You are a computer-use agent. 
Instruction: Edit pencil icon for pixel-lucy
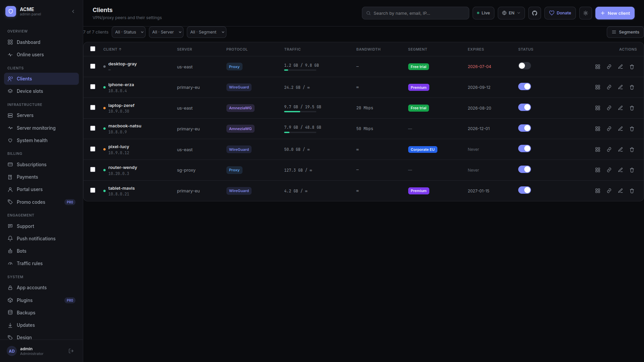pyautogui.click(x=621, y=149)
